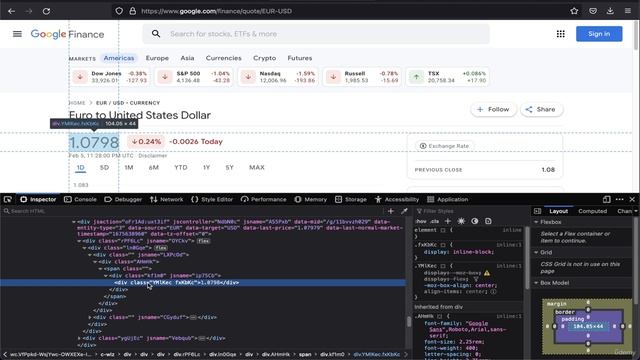The width and height of the screenshot is (640, 360).
Task: Select the Crypto markets tab
Action: pyautogui.click(x=264, y=58)
